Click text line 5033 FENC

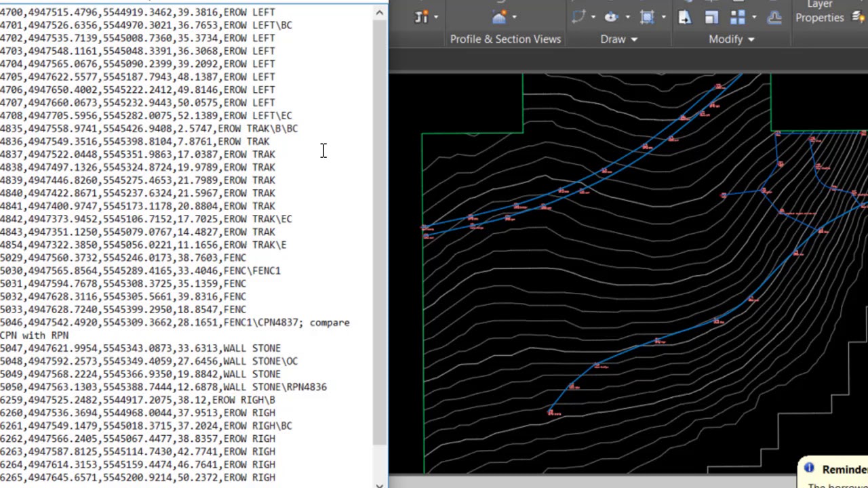pyautogui.click(x=123, y=309)
